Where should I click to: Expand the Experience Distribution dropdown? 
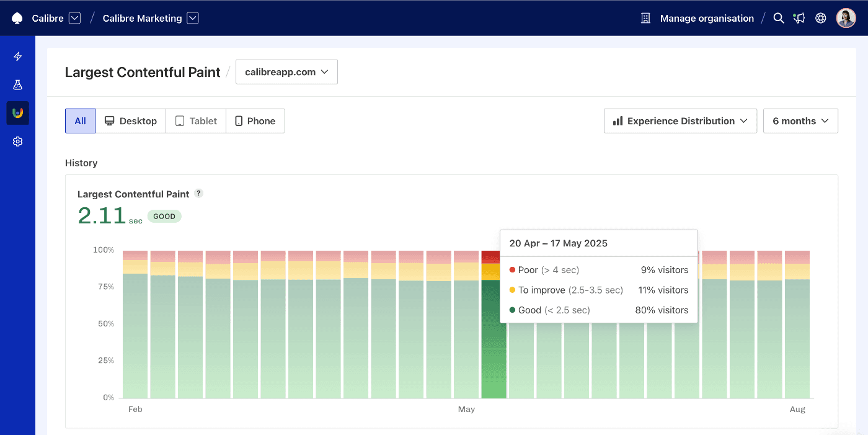tap(680, 120)
